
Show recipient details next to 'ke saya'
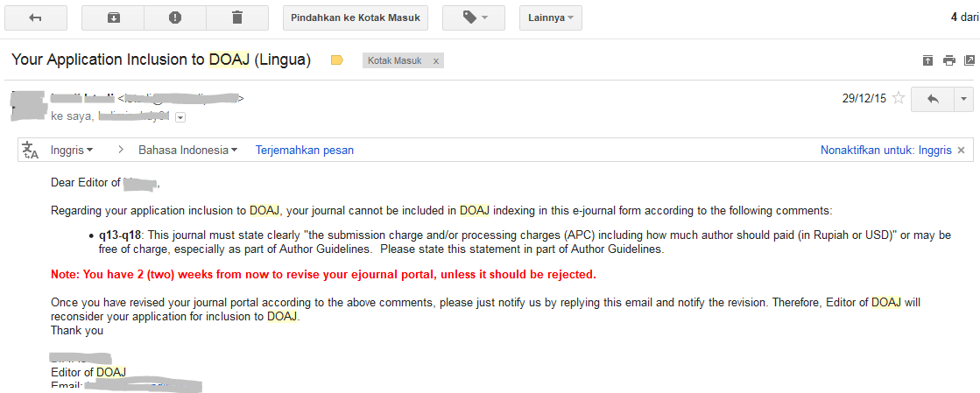[180, 116]
